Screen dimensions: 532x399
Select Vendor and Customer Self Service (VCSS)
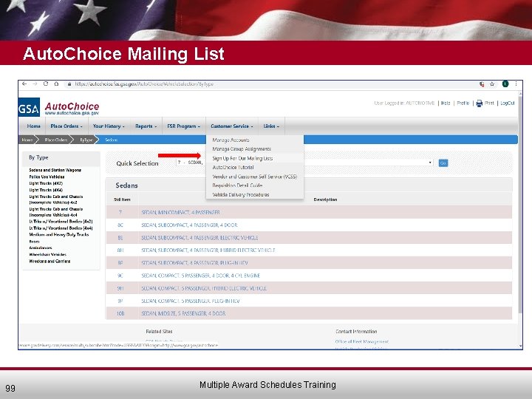(x=254, y=177)
